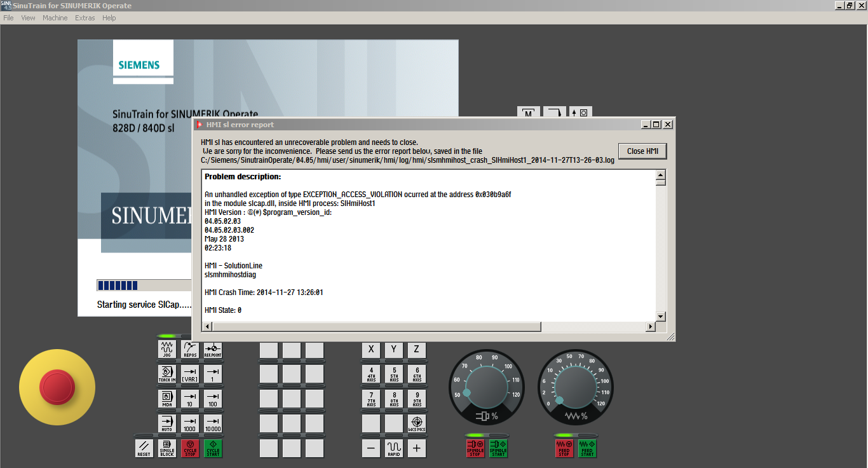The height and width of the screenshot is (468, 868).
Task: Click the 'HMI State: 0' line
Action: 223,310
